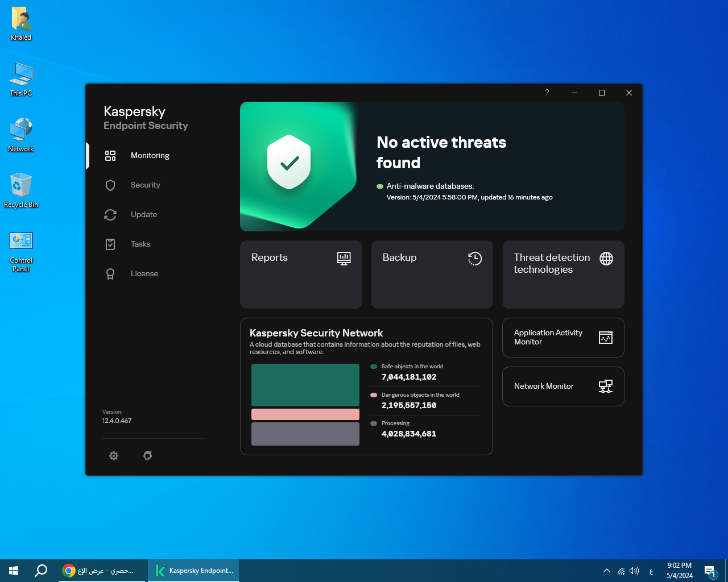Image resolution: width=728 pixels, height=582 pixels.
Task: Open Threat detection technologies tile
Action: 563,275
